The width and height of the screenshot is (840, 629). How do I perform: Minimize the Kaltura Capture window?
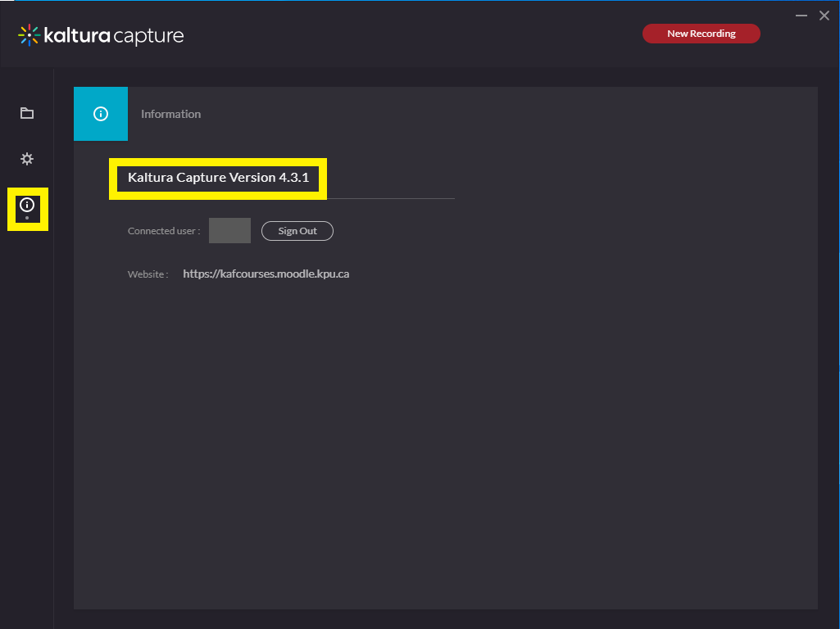click(801, 16)
